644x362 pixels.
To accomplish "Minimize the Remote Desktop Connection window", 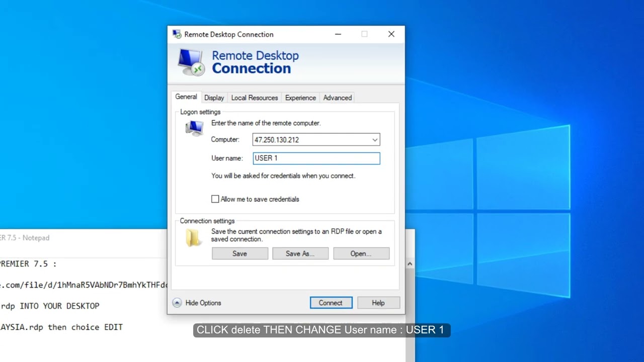I will tap(338, 34).
